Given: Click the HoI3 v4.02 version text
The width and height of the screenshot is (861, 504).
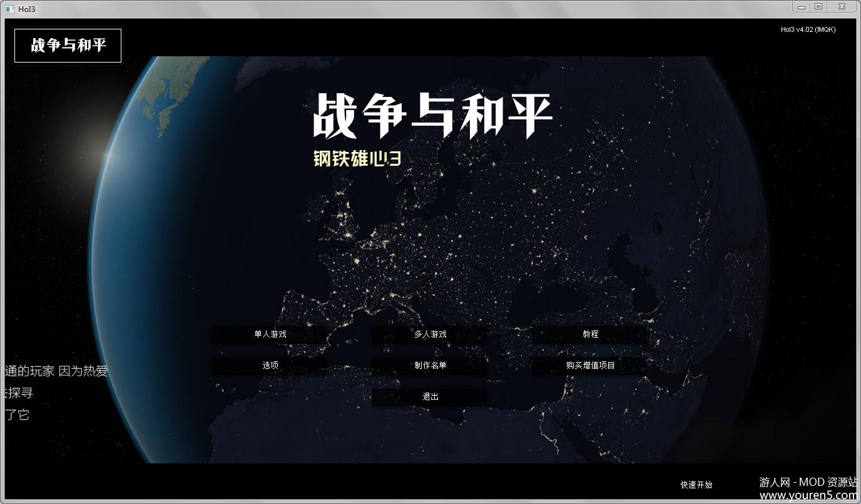Looking at the screenshot, I should point(808,29).
